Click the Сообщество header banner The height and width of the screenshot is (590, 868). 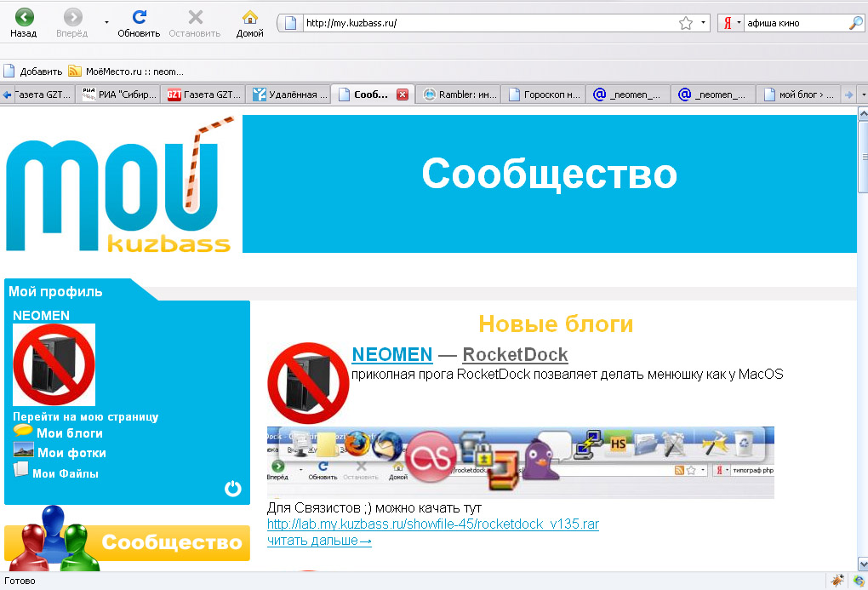[x=549, y=184]
